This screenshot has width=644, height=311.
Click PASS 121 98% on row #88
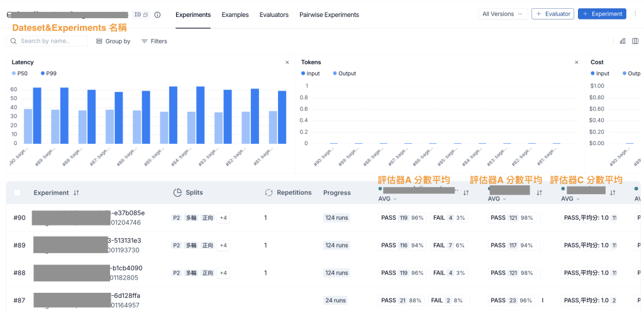point(512,273)
